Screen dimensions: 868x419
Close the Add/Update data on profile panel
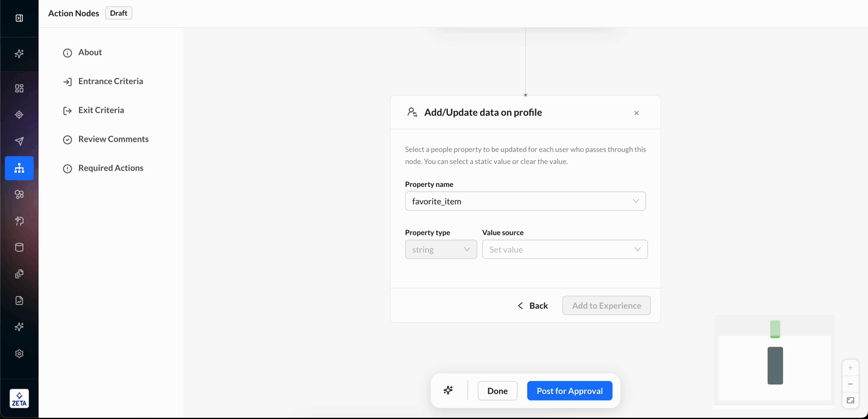click(637, 113)
